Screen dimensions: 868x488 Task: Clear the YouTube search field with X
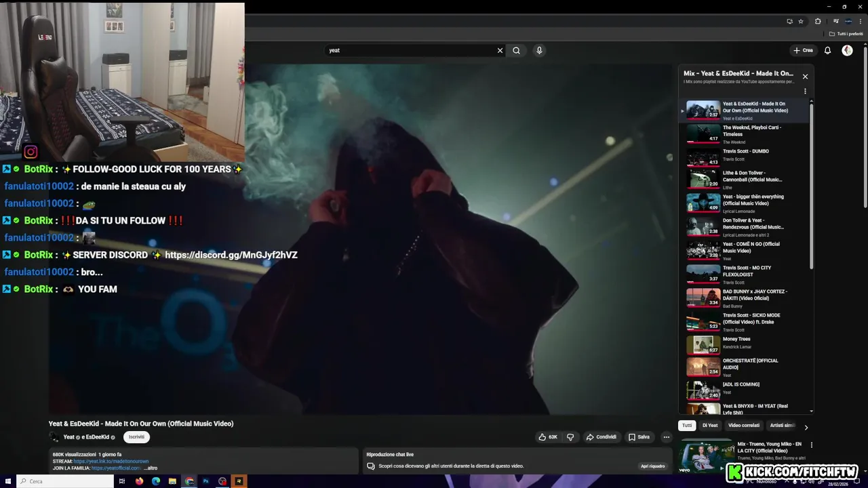click(500, 50)
